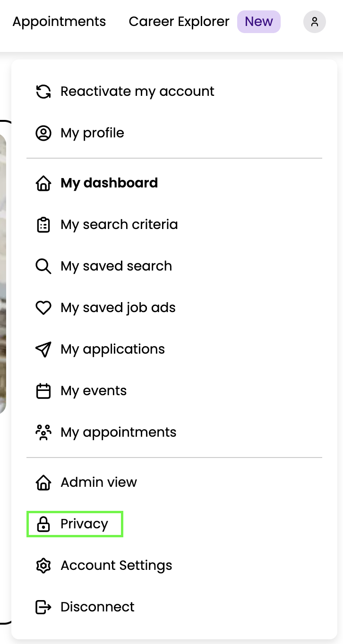Open Appointments in the top navigation

coord(59,22)
